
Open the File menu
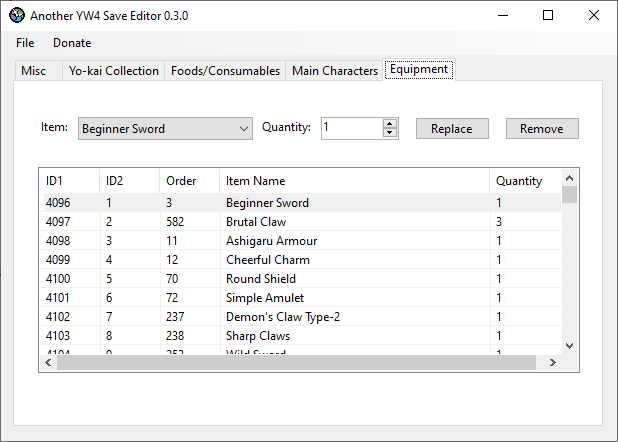pyautogui.click(x=25, y=43)
